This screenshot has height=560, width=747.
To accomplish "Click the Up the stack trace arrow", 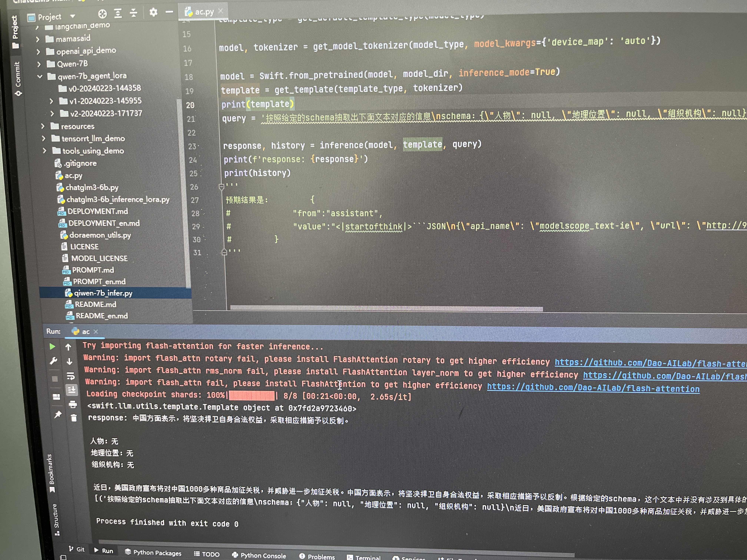I will (x=68, y=347).
